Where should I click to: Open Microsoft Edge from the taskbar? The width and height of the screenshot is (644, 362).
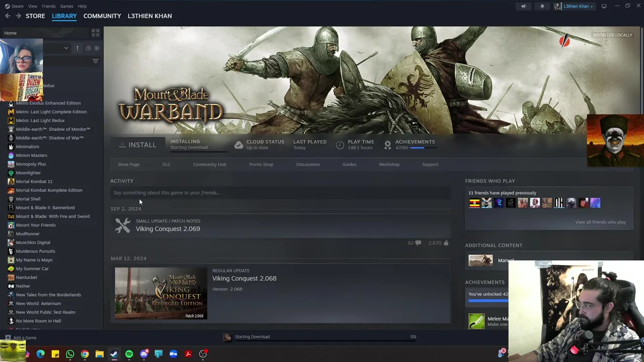(40, 354)
